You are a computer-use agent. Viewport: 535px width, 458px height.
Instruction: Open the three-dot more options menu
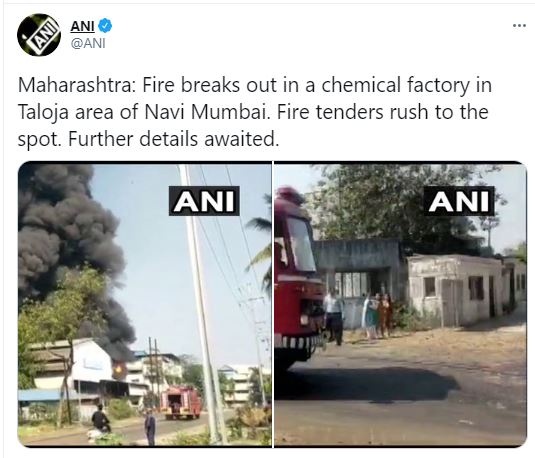pyautogui.click(x=519, y=26)
